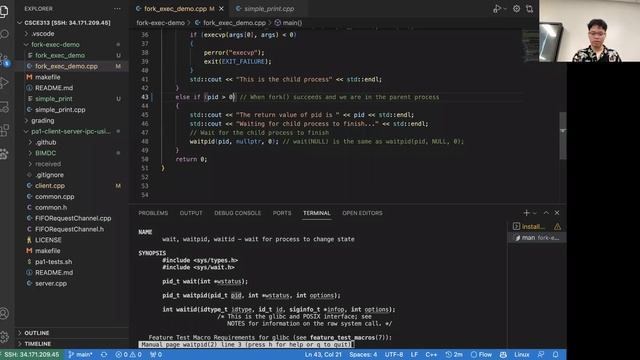Select the man terminal entry

click(537, 238)
